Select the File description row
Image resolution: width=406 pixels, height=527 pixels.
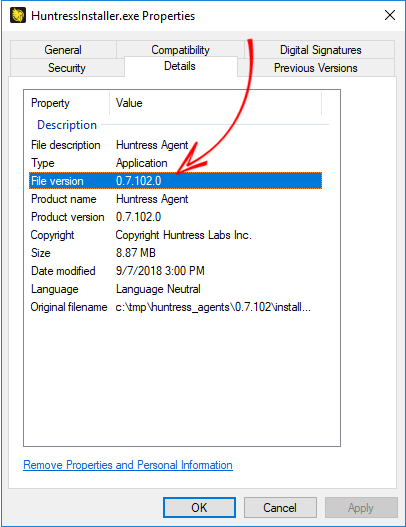point(175,145)
